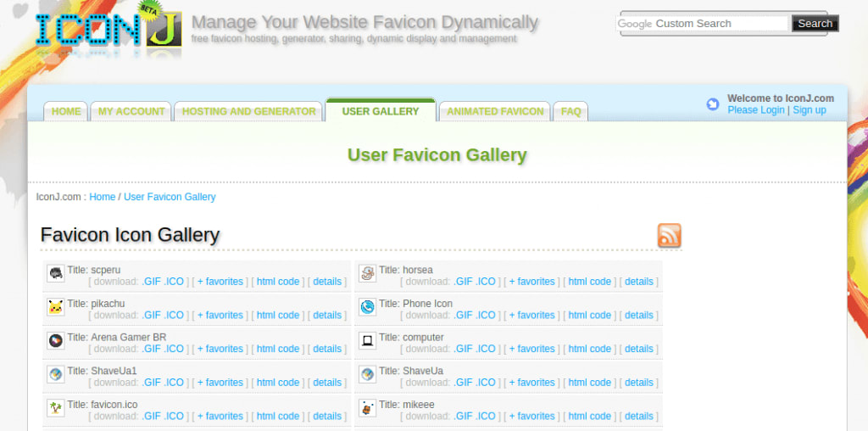Click the horsea favicon thumbnail
868x431 pixels.
pos(368,273)
